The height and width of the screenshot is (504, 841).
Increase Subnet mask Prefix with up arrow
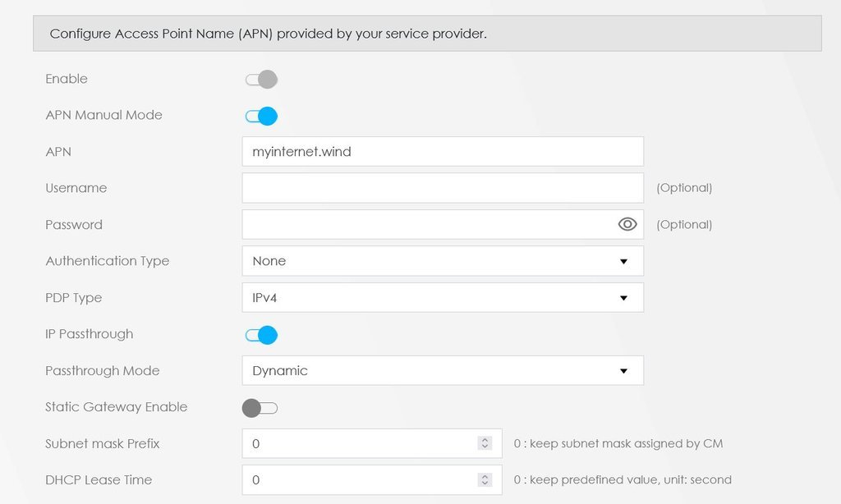coord(485,440)
